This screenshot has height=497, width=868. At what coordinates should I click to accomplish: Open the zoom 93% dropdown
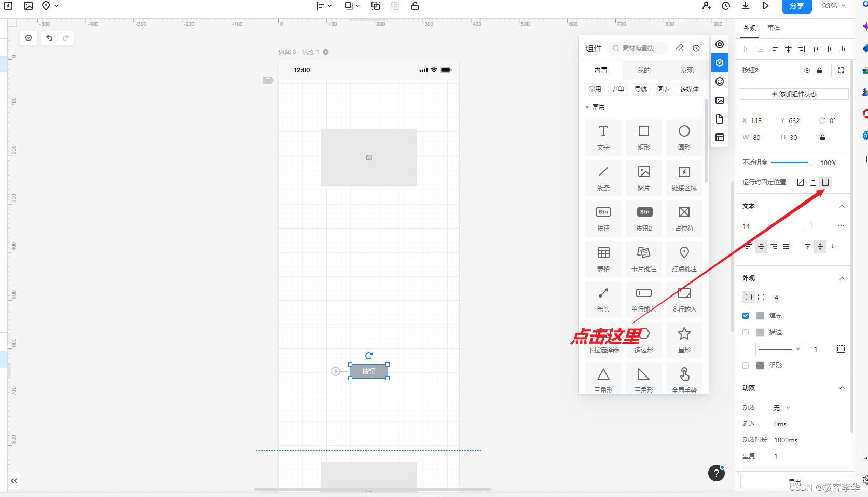834,6
